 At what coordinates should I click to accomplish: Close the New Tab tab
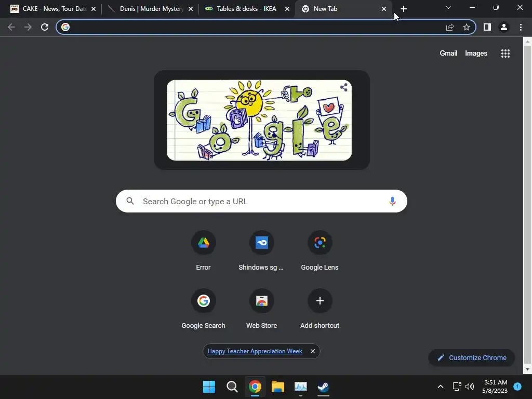click(x=384, y=9)
